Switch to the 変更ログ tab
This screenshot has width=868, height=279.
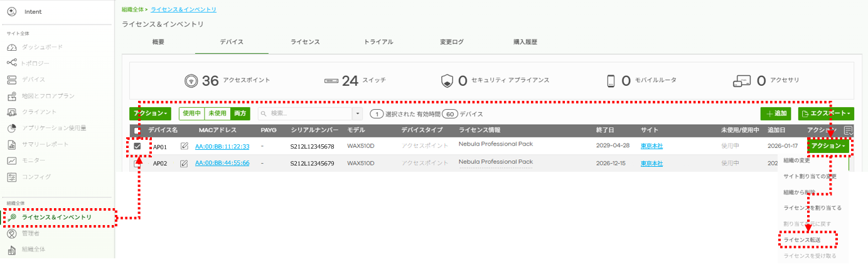pyautogui.click(x=452, y=42)
